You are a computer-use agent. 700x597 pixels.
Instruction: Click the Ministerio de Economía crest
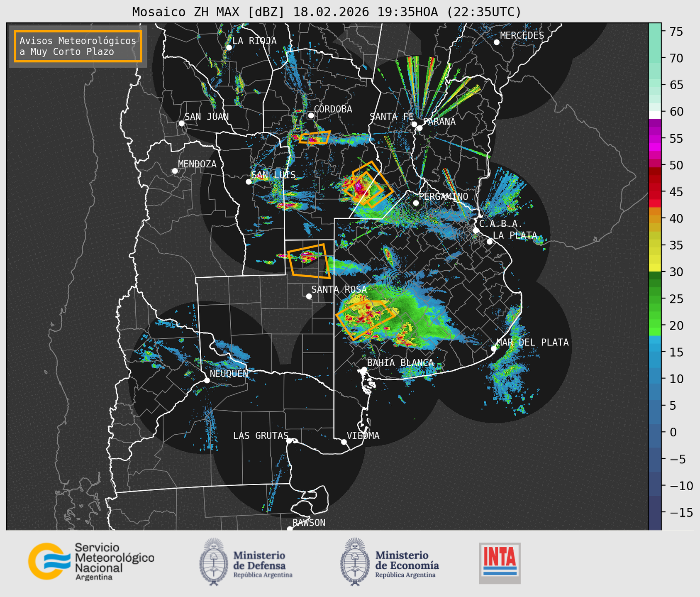(x=355, y=561)
